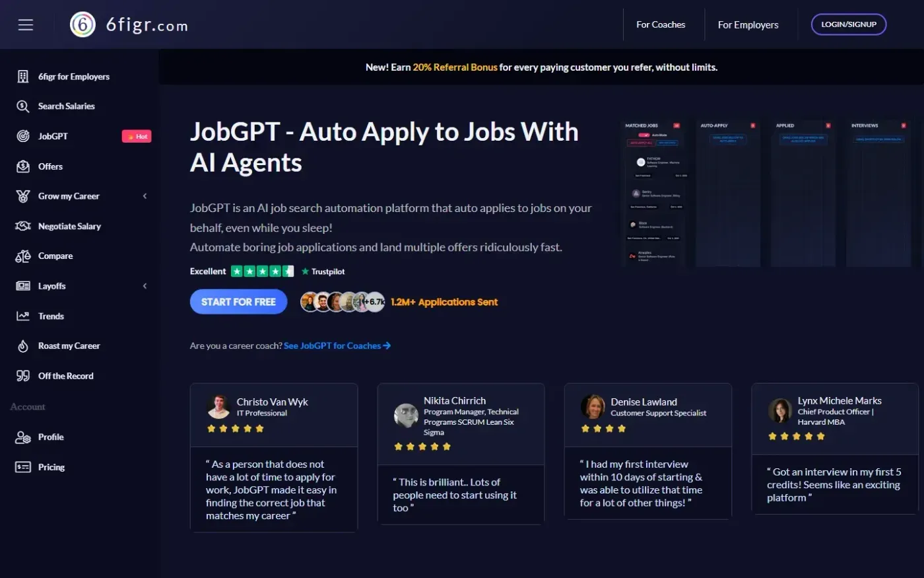Click the 6figr.com brand name text

coord(147,25)
